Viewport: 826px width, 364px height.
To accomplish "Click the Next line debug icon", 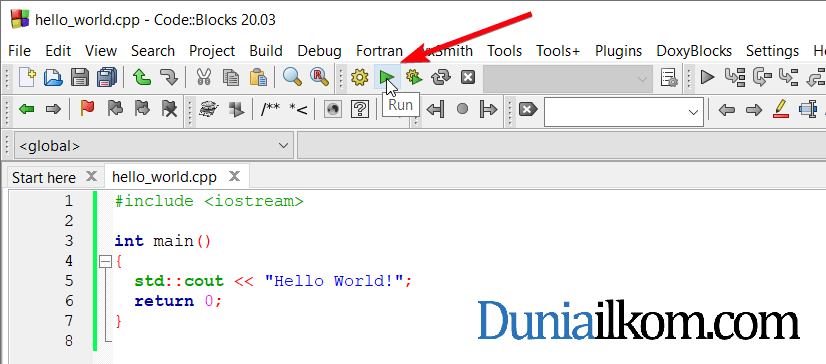I will point(762,77).
